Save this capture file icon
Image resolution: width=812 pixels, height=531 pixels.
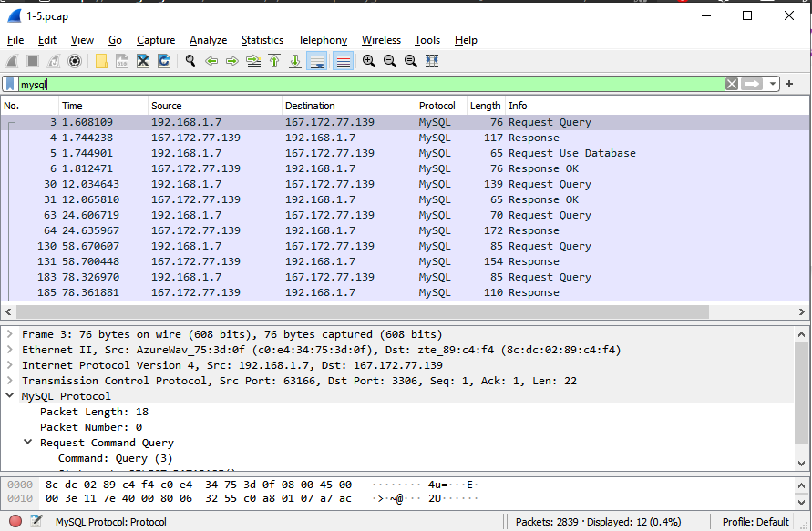(x=122, y=61)
